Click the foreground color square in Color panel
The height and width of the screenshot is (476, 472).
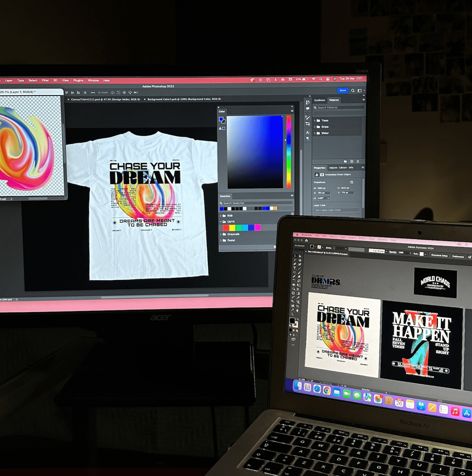click(221, 119)
